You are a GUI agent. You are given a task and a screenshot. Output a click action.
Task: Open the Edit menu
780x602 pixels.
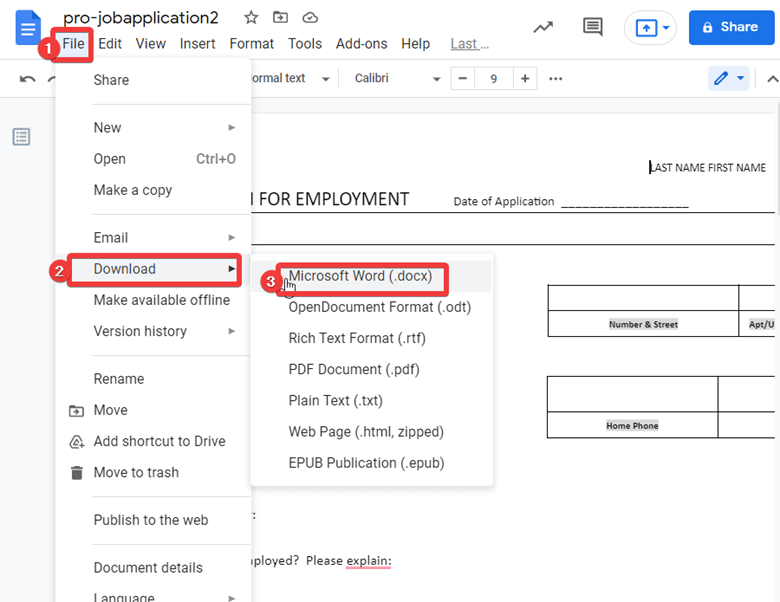pos(110,44)
